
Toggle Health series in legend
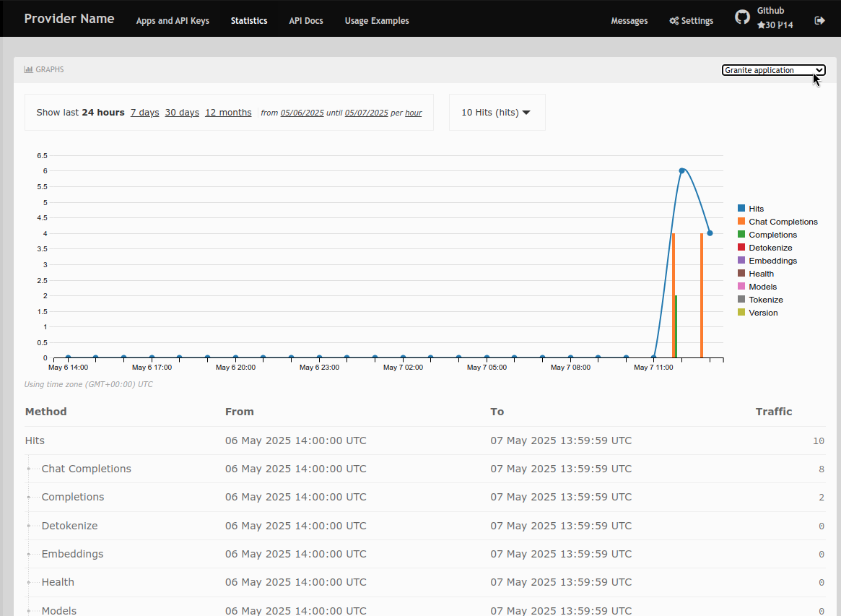point(755,274)
